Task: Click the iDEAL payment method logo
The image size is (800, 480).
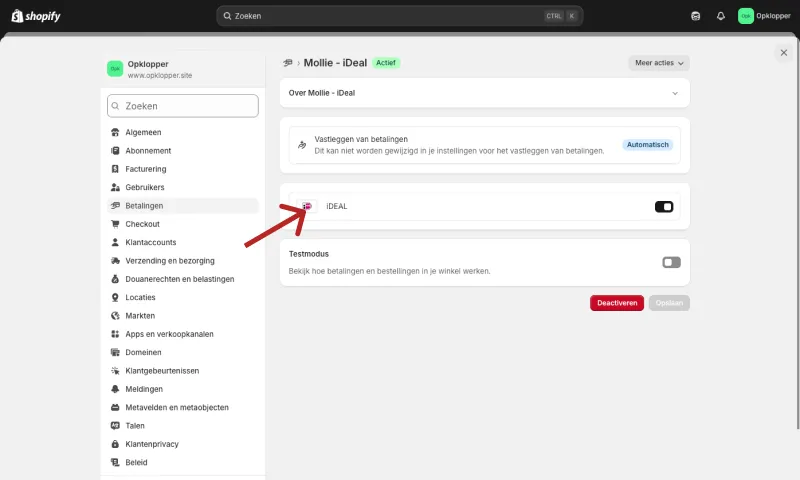Action: pos(307,206)
